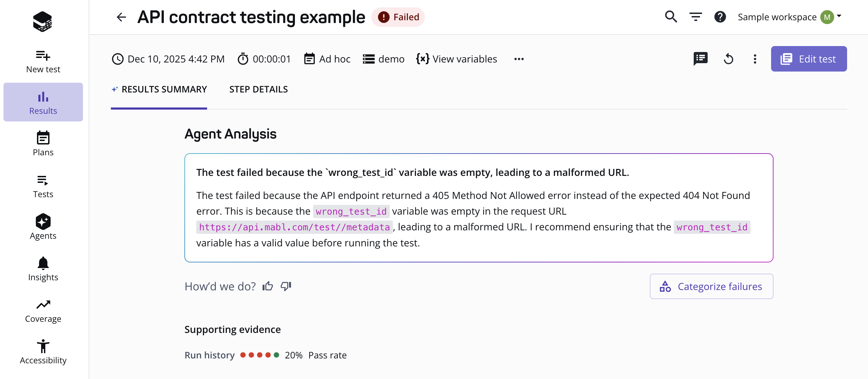
Task: Open the filter options
Action: tap(696, 17)
